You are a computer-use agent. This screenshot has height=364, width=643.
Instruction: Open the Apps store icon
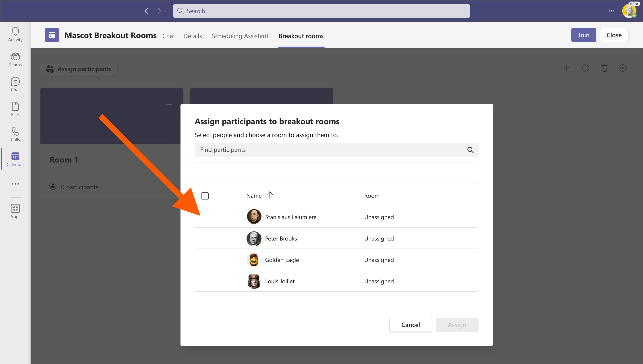[x=15, y=211]
